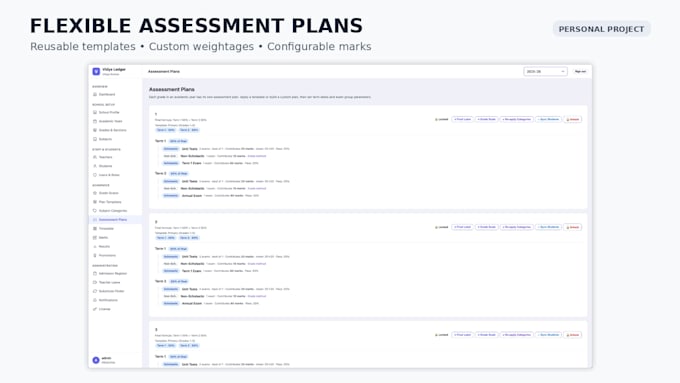680x383 pixels.
Task: Click the Vidya Ledger logo icon
Action: [96, 72]
